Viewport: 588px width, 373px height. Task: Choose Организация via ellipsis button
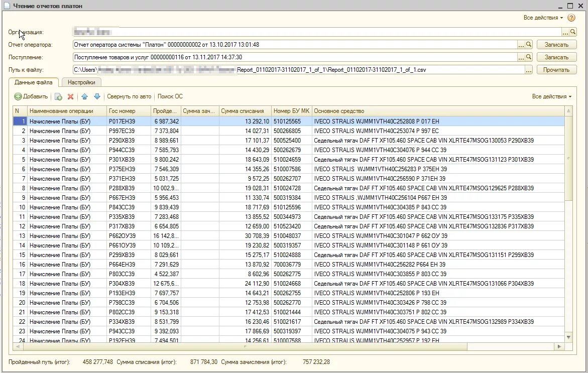pyautogui.click(x=565, y=32)
